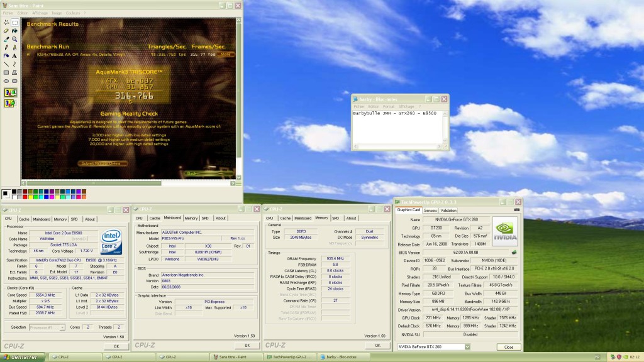Screen dimensions: 644x362
Task: Activate the Pick Color eyedropper tool
Action: pyautogui.click(x=6, y=40)
